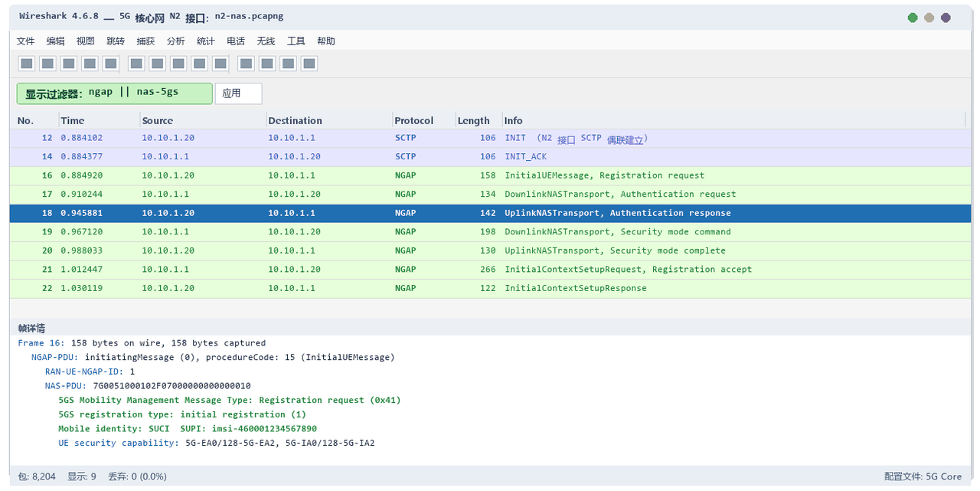
Task: Click time value 0.967120
Action: click(82, 232)
